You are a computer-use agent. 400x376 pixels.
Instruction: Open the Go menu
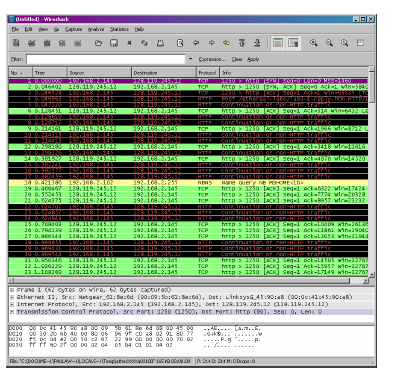(57, 29)
